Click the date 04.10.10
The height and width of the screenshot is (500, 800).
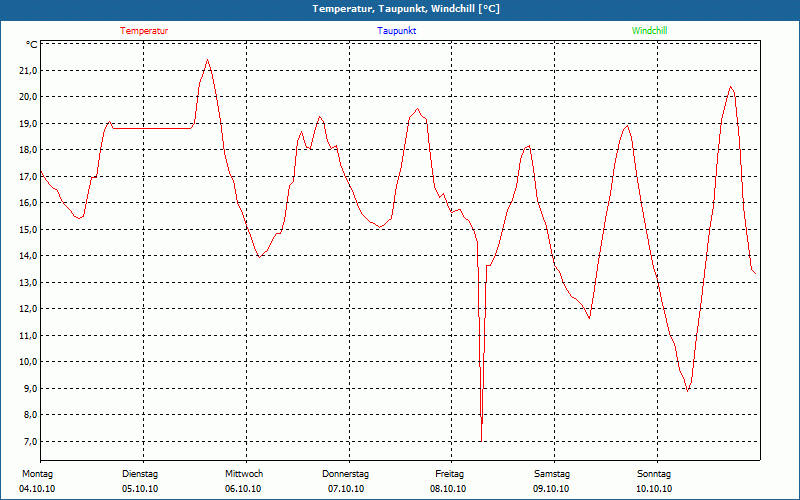click(37, 489)
